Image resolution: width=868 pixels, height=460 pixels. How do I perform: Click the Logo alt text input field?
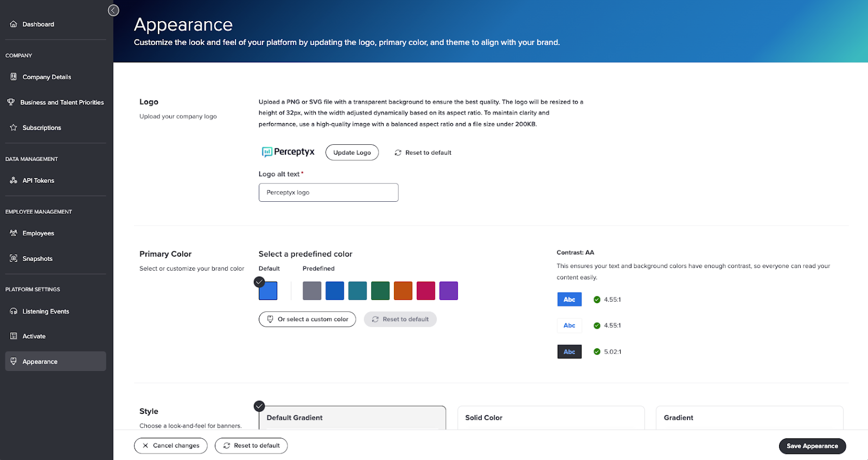point(329,193)
